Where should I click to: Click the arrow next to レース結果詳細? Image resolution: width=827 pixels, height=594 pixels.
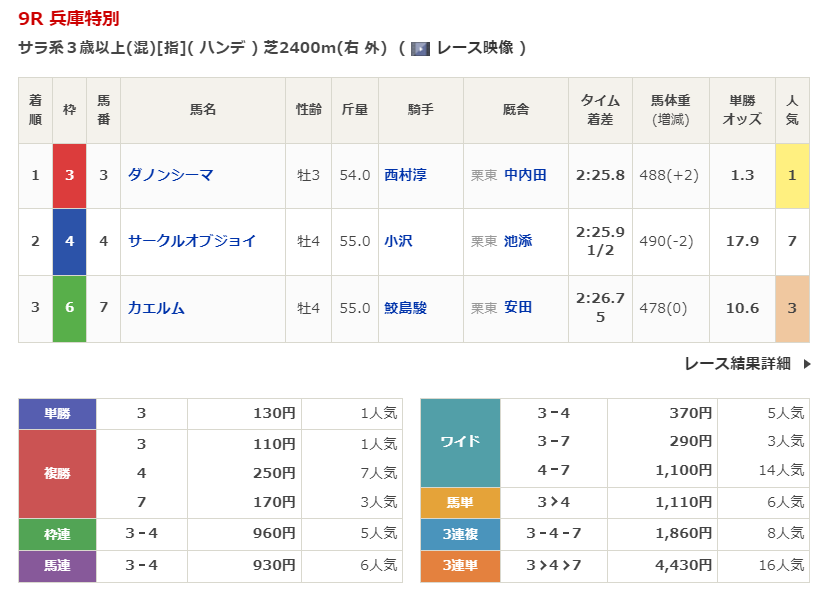806,364
